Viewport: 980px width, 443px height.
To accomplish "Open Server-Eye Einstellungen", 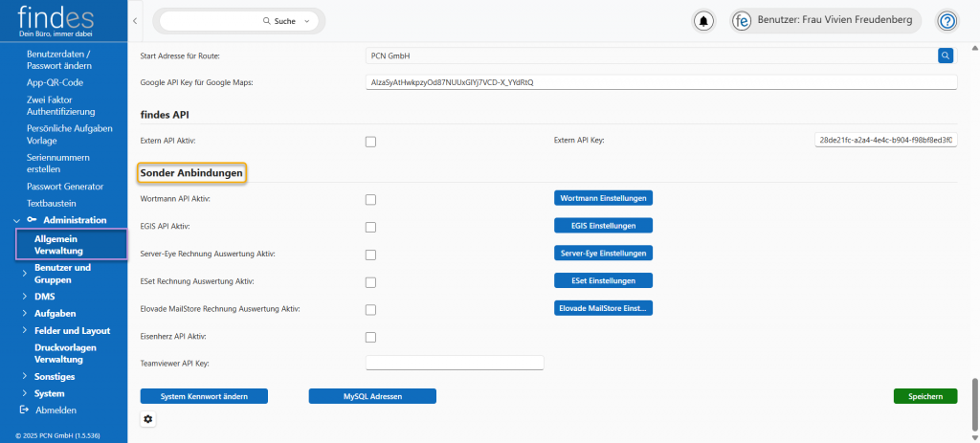I will (603, 254).
